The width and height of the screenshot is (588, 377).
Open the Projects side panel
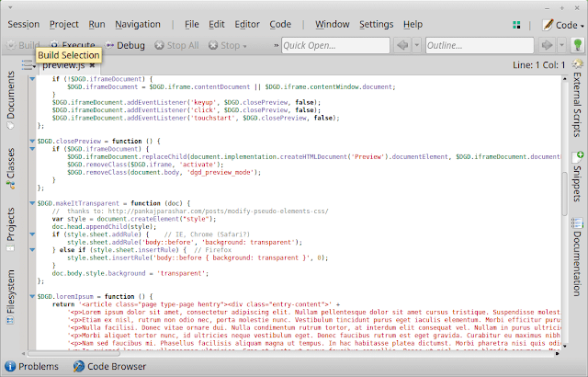point(10,229)
